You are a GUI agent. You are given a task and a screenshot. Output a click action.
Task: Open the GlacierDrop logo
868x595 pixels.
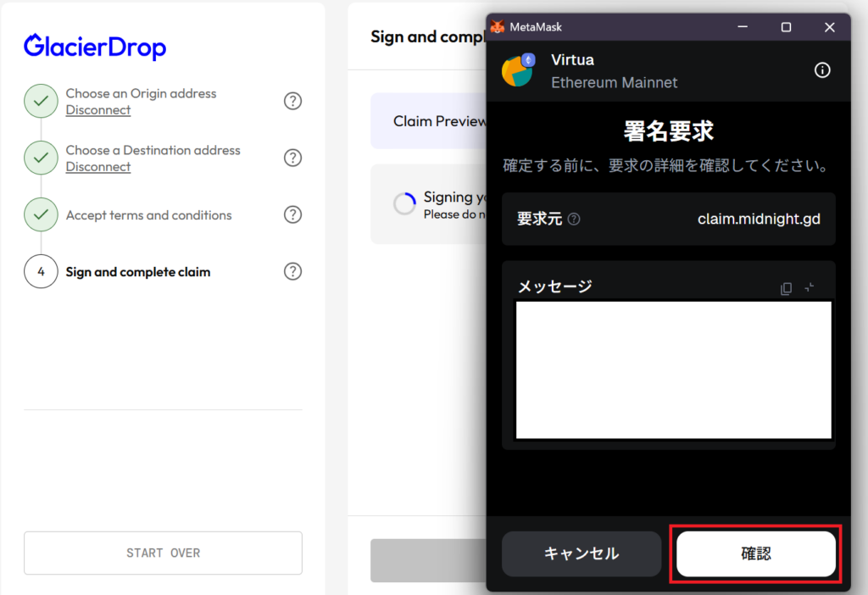(95, 47)
